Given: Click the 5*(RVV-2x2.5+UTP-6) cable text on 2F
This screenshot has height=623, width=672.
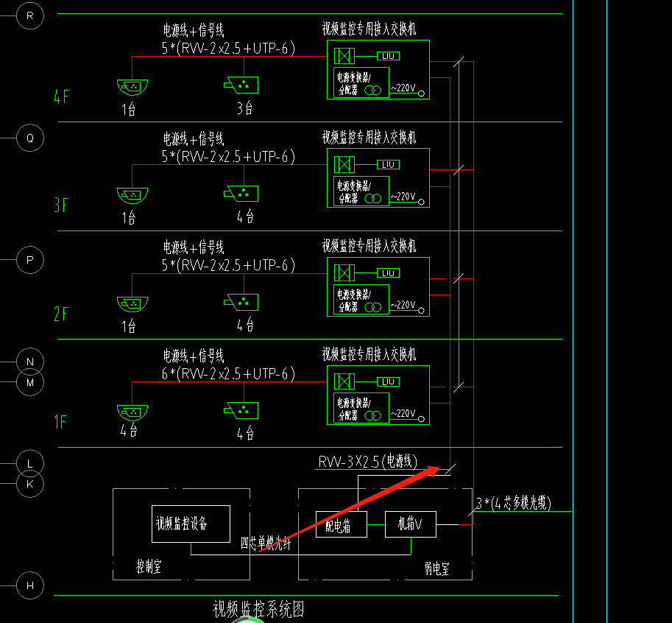Looking at the screenshot, I should [228, 265].
